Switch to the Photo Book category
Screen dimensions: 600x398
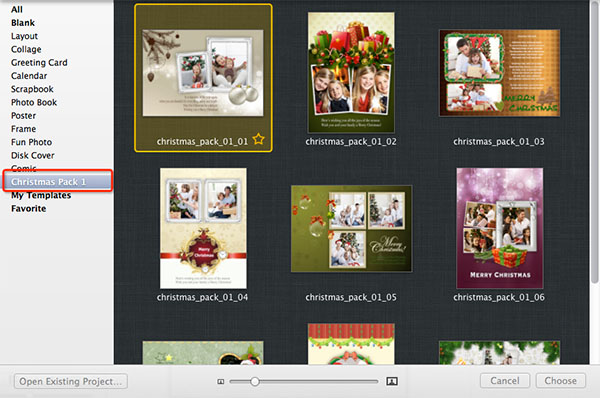coord(34,103)
